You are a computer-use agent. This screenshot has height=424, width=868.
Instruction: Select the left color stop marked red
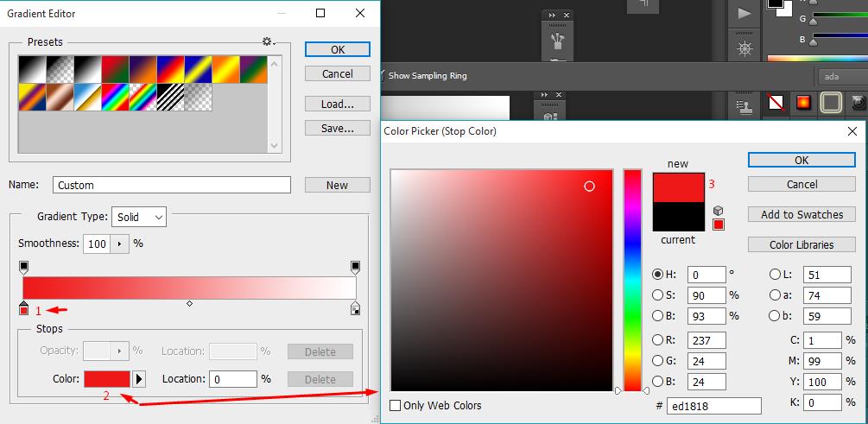click(x=23, y=308)
